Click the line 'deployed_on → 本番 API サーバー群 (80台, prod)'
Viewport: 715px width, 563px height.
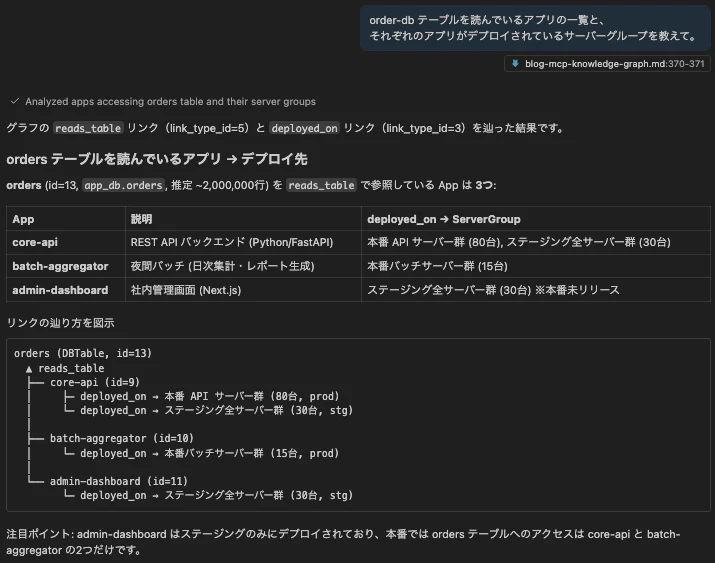210,396
